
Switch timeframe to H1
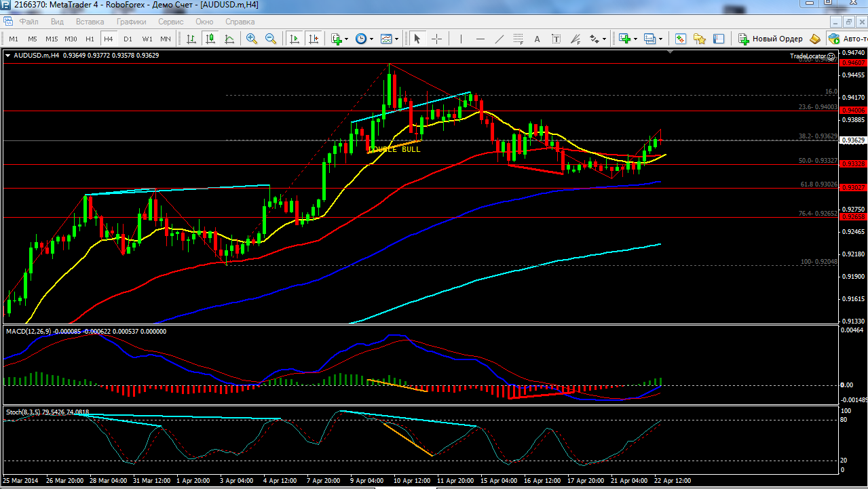click(90, 39)
